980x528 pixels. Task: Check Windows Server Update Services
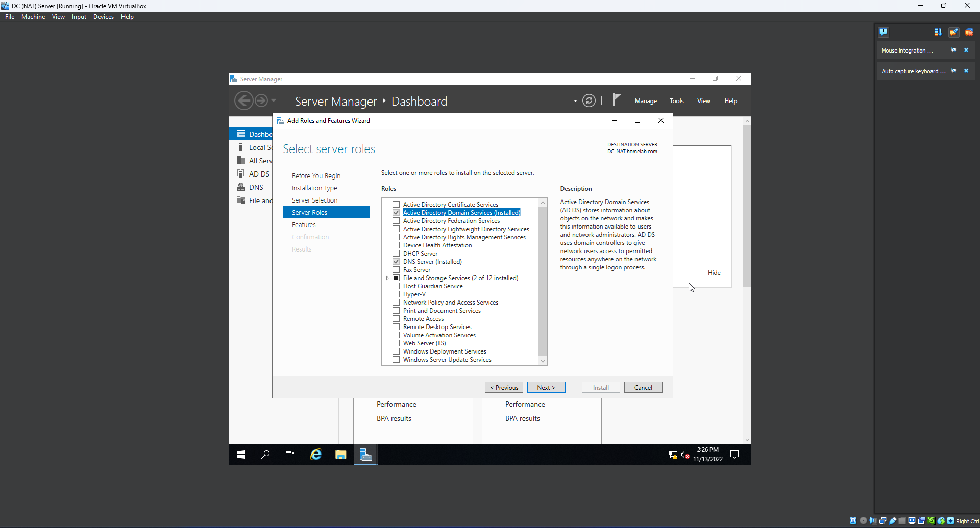(396, 360)
